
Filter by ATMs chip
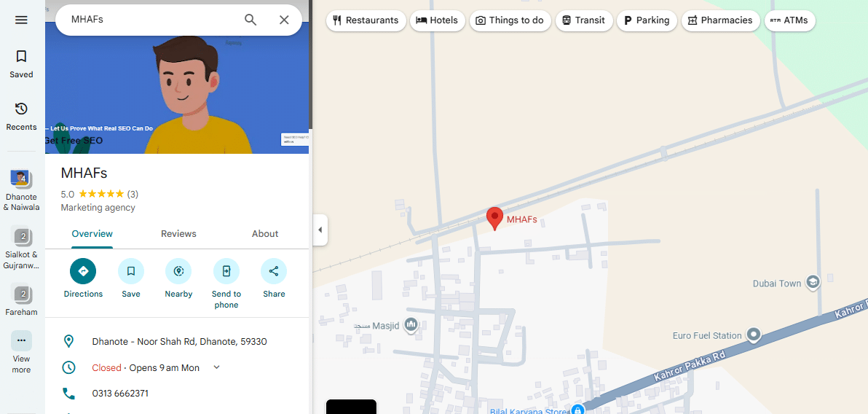pyautogui.click(x=789, y=20)
